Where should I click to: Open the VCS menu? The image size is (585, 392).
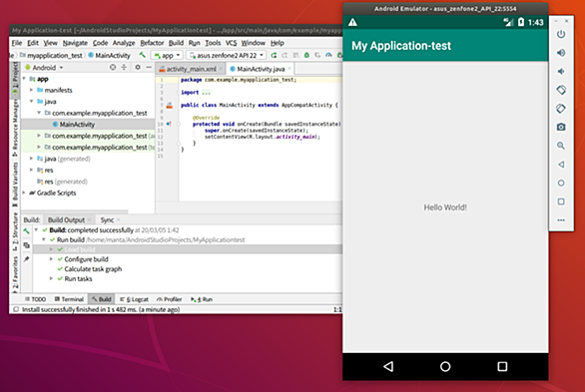(231, 43)
